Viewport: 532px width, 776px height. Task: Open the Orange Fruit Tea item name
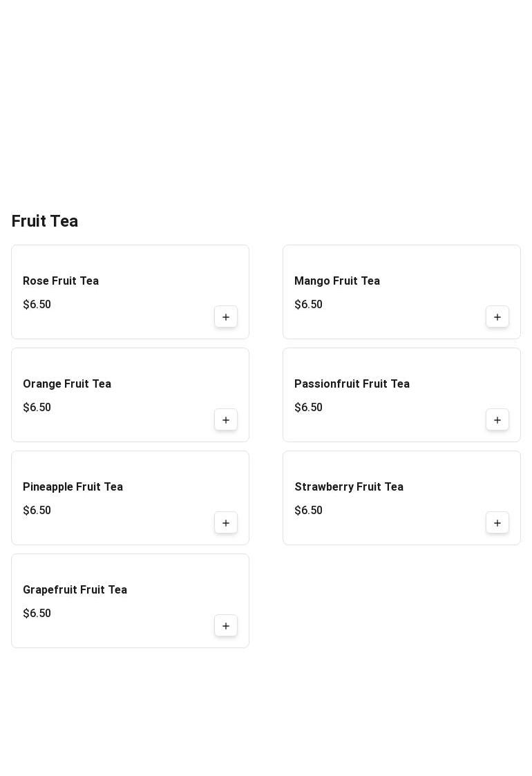point(67,384)
